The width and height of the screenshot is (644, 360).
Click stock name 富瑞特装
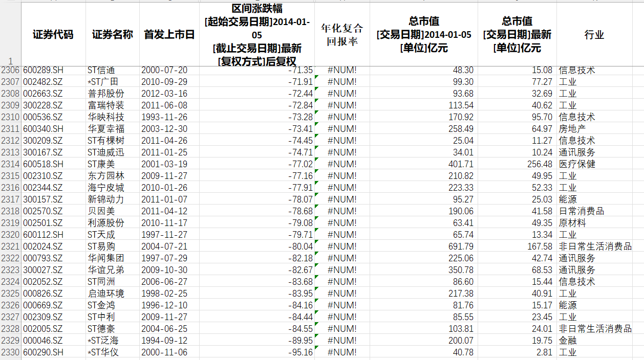coord(106,105)
